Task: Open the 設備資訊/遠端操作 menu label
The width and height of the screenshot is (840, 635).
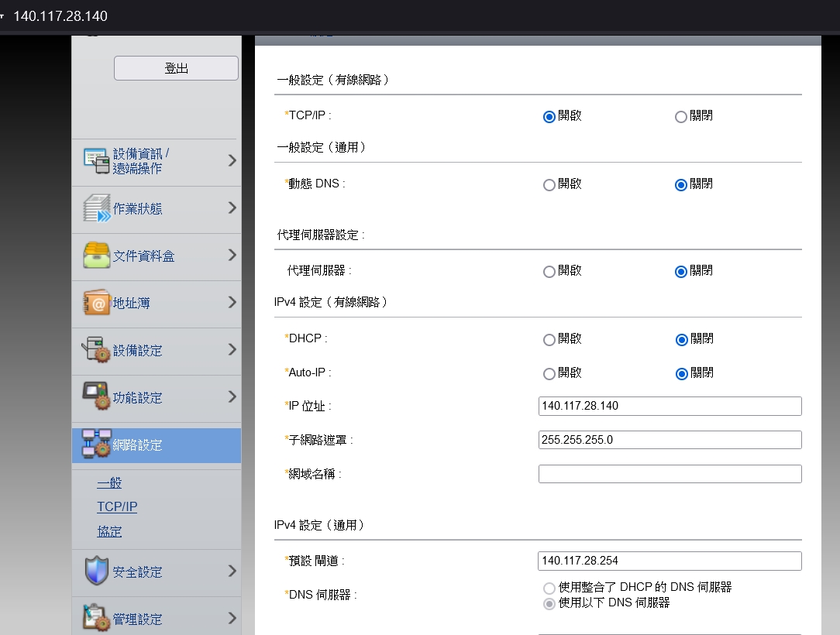Action: click(141, 160)
